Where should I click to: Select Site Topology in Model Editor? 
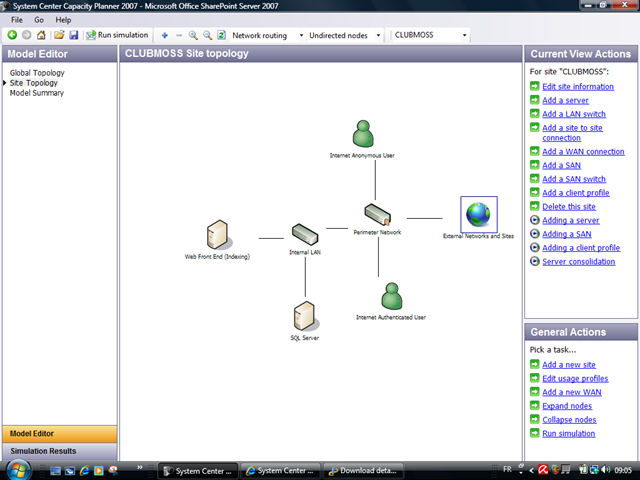(x=34, y=83)
